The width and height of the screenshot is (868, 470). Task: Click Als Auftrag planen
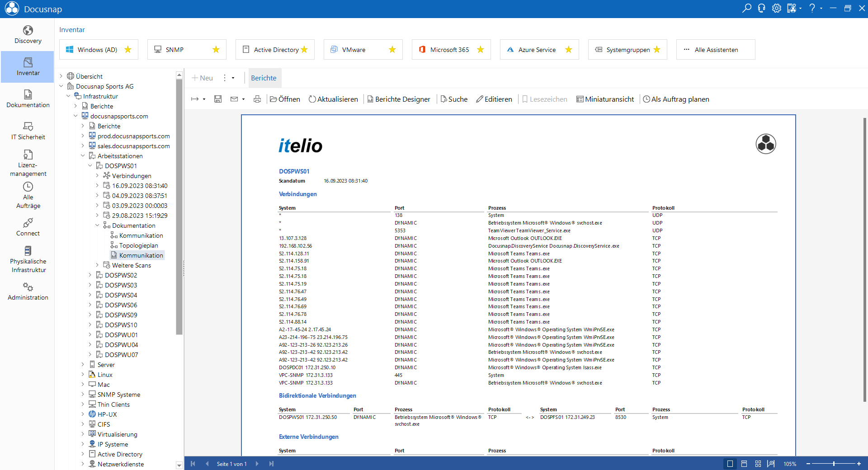tap(676, 99)
